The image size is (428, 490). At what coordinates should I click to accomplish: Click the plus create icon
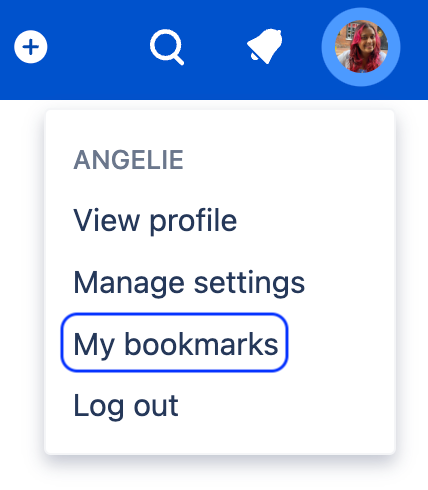[31, 47]
